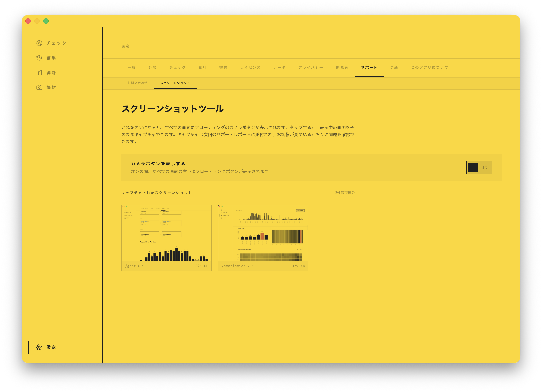Open the このアプリについて tab

(x=430, y=67)
